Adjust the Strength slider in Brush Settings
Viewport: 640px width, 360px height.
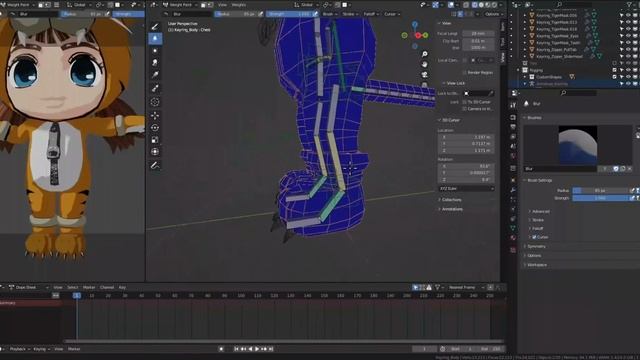pos(600,198)
